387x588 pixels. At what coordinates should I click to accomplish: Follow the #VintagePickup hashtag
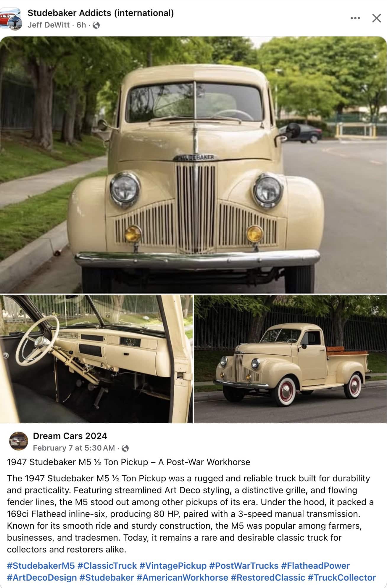tap(173, 566)
